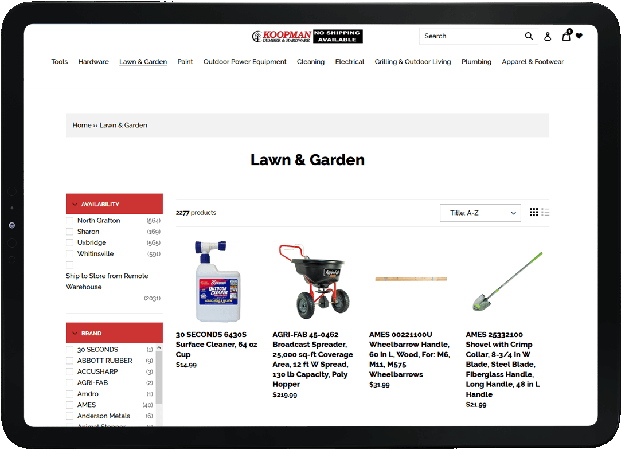Open the Apparel & Footwear menu
The width and height of the screenshot is (621, 450).
(533, 62)
